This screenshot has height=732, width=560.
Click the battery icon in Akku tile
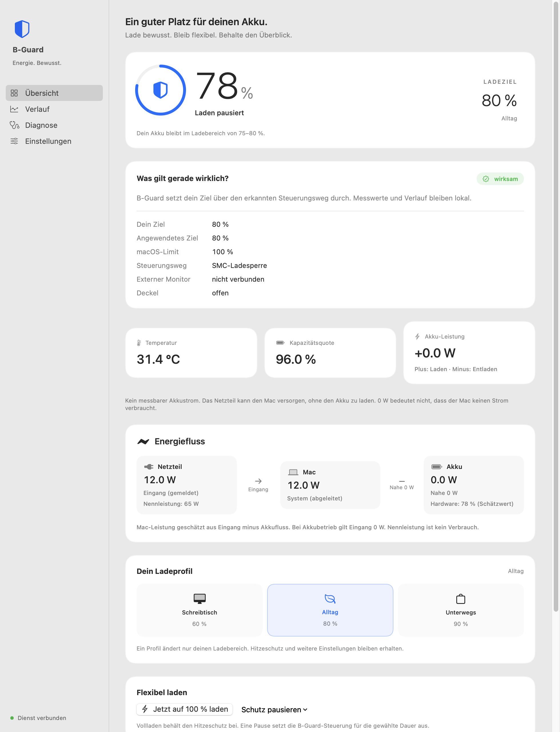(437, 467)
